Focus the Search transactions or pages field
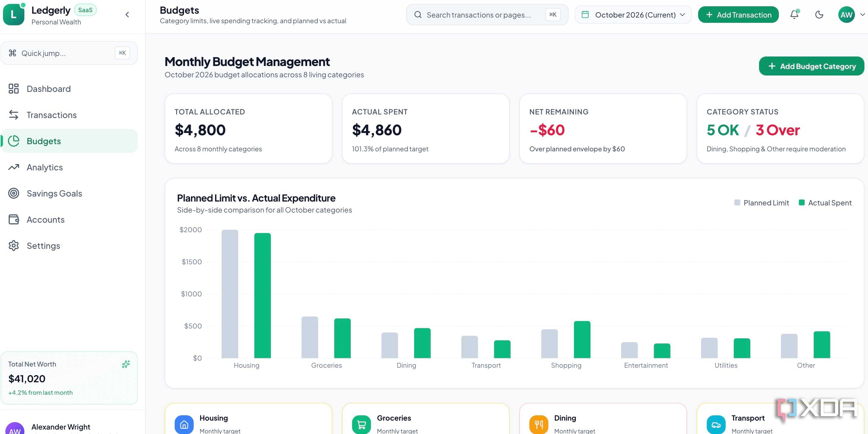This screenshot has width=868, height=434. 487,15
